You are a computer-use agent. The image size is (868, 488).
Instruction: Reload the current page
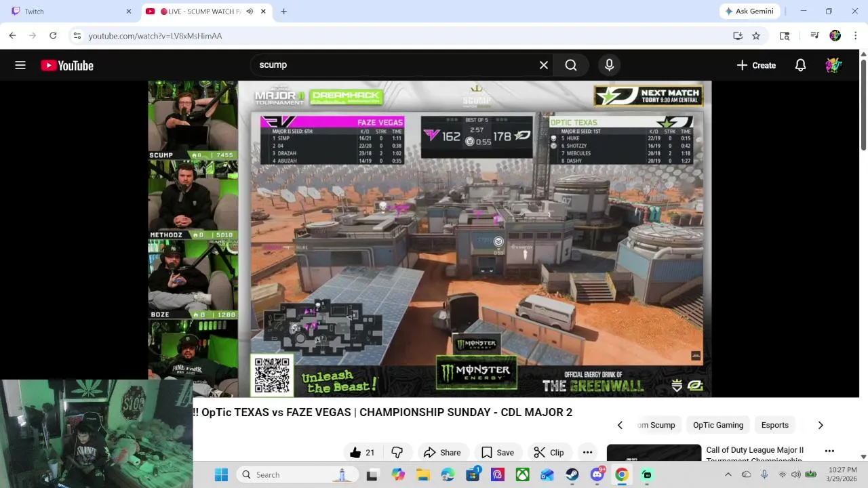pyautogui.click(x=53, y=35)
